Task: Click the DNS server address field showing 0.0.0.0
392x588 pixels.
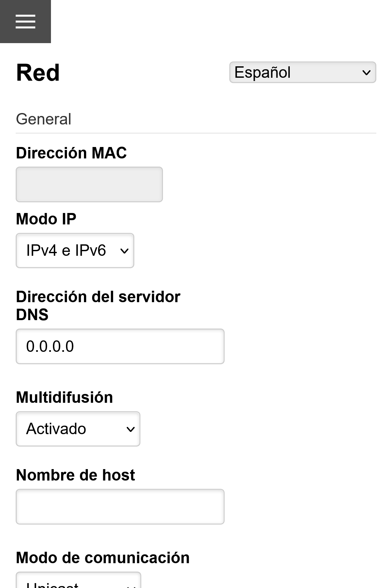Action: pos(120,346)
